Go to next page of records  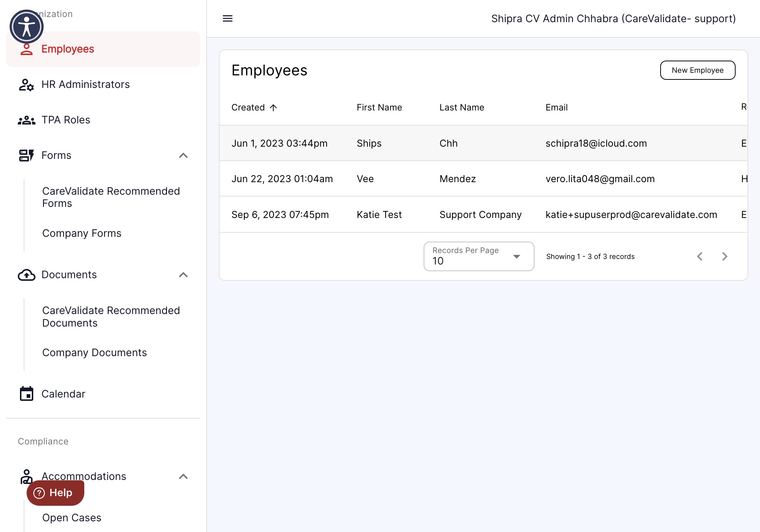tap(725, 256)
